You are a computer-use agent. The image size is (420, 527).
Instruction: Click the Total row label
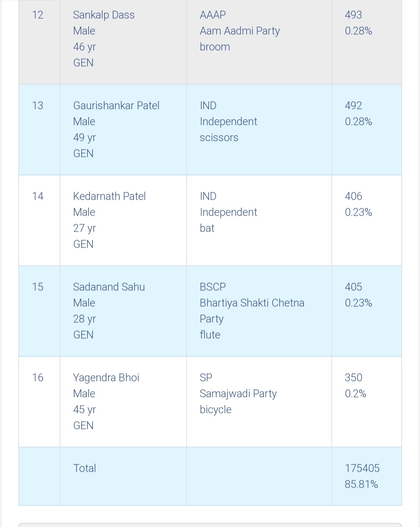tap(84, 468)
